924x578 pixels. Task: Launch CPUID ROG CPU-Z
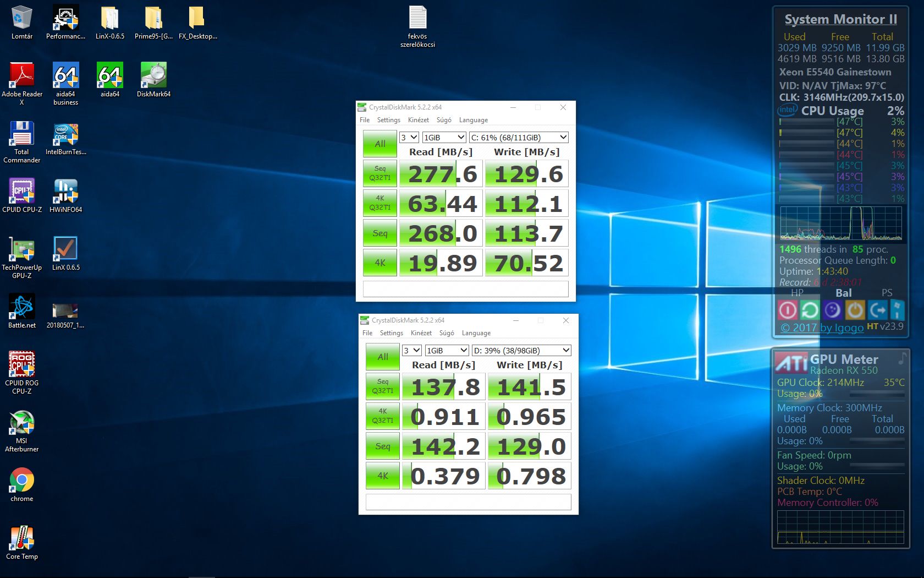[x=22, y=373]
